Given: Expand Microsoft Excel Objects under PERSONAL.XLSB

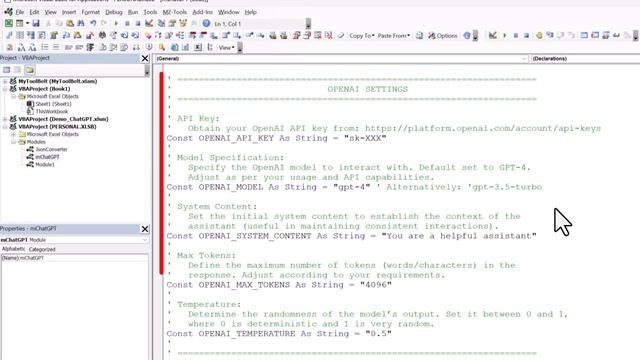Looking at the screenshot, I should pyautogui.click(x=13, y=134).
